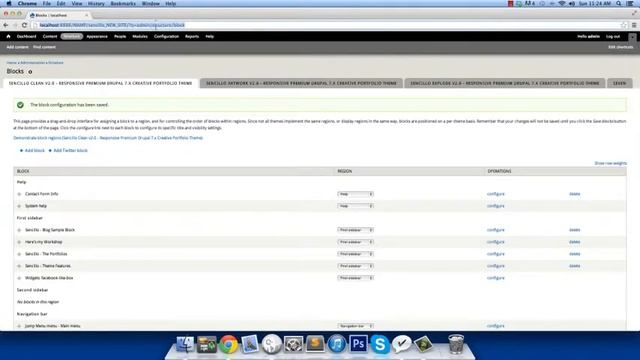
Task: Open the Reports toolbar menu
Action: [192, 36]
